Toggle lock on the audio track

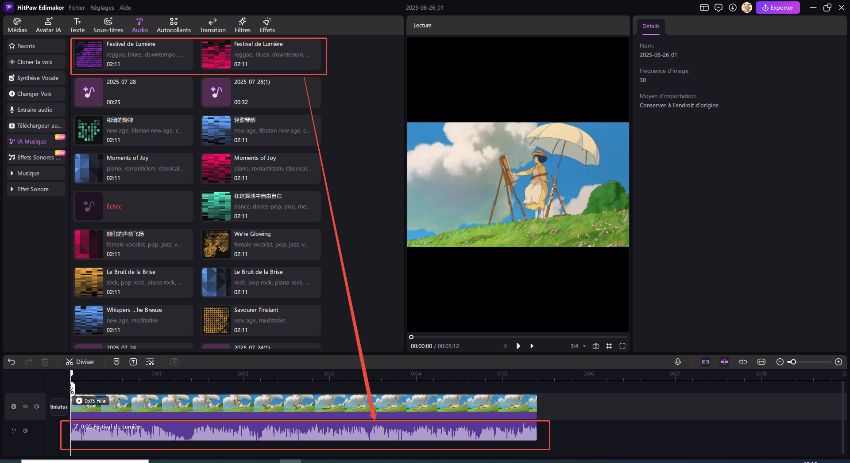[x=13, y=431]
